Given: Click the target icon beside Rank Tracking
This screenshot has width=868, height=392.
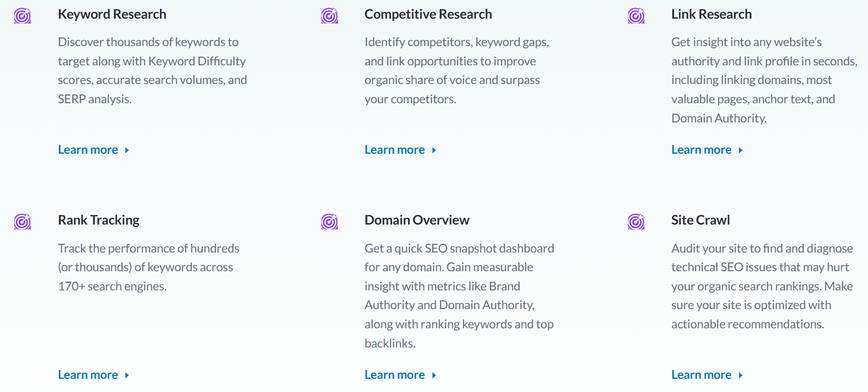Looking at the screenshot, I should pos(23,222).
